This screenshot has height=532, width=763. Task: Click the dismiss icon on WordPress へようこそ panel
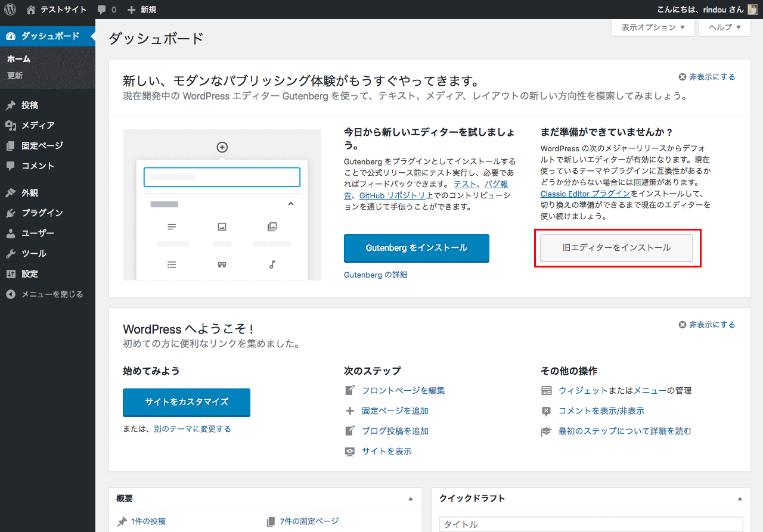(683, 325)
